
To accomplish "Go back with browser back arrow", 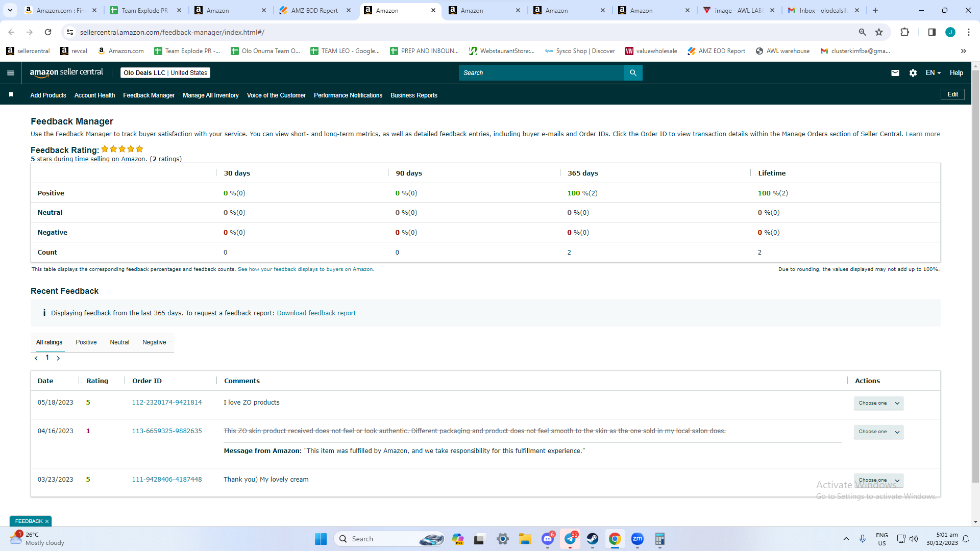I will [x=11, y=32].
